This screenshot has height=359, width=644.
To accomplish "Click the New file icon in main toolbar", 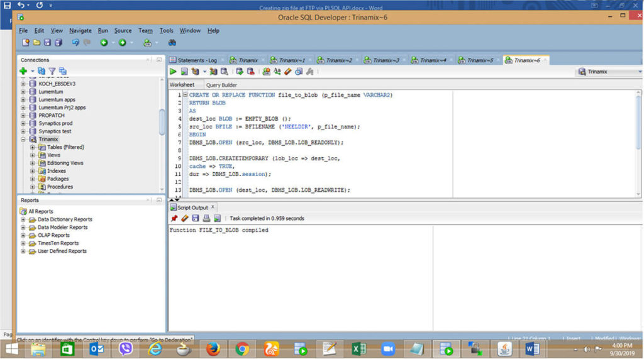I will click(x=25, y=42).
